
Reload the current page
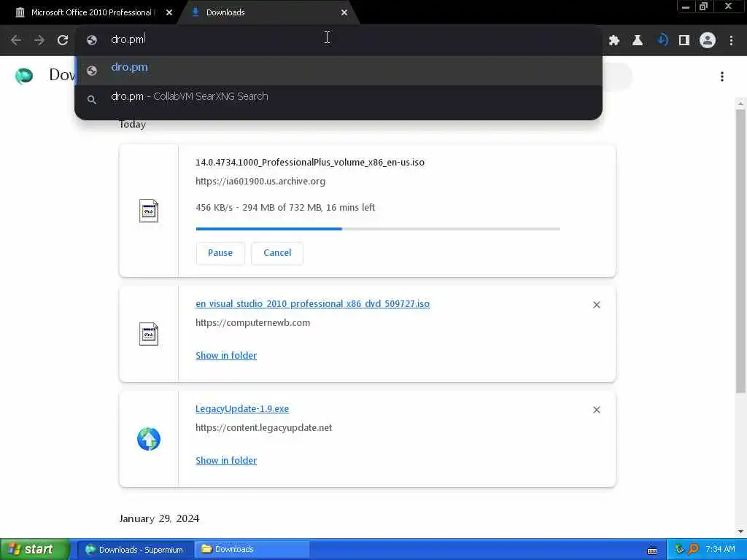click(x=63, y=40)
